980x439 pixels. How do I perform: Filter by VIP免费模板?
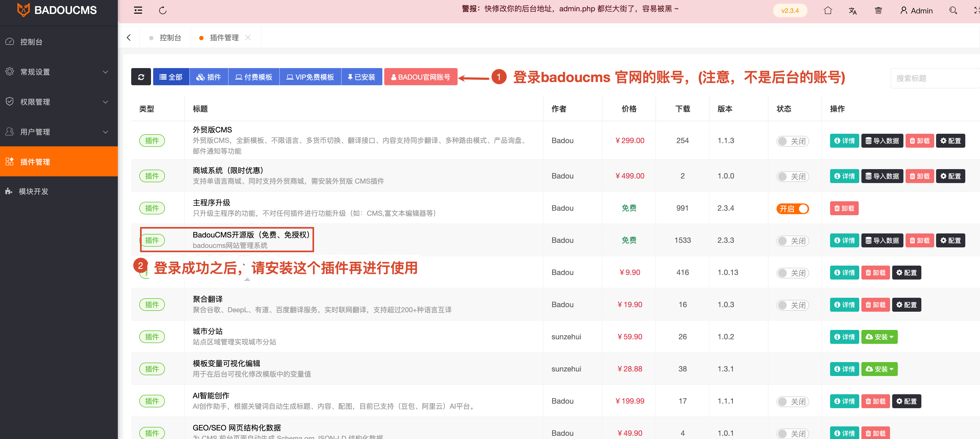pos(310,77)
